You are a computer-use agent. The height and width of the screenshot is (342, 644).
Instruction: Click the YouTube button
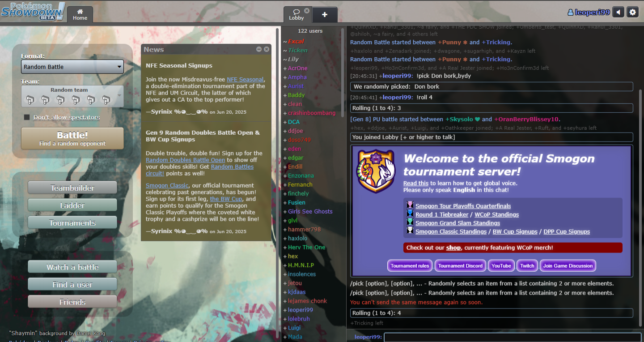[501, 265]
